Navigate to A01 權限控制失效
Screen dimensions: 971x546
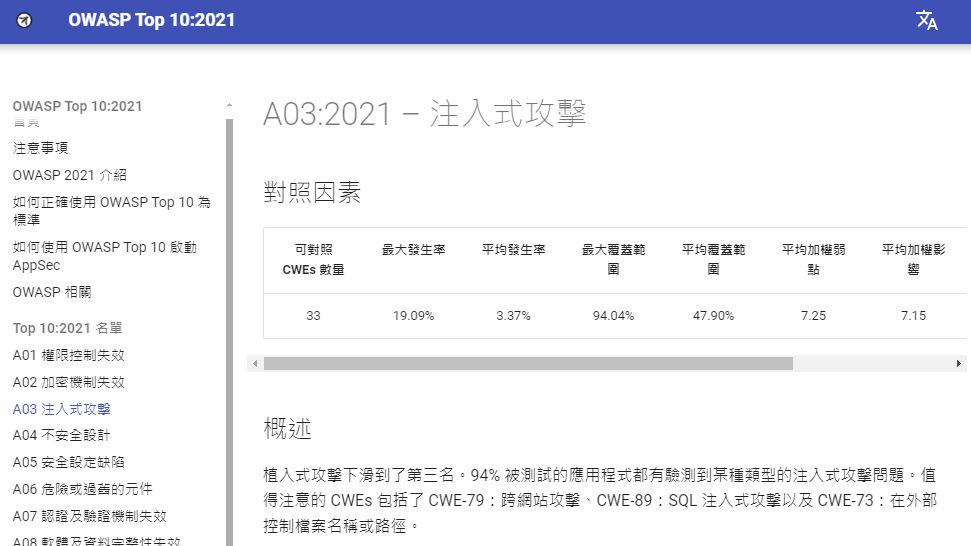click(69, 355)
